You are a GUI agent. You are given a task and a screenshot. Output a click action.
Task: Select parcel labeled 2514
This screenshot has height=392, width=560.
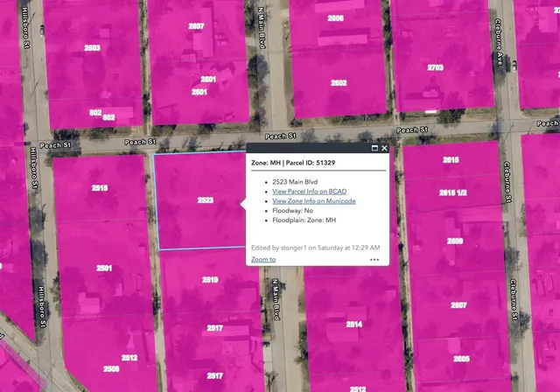(x=353, y=324)
